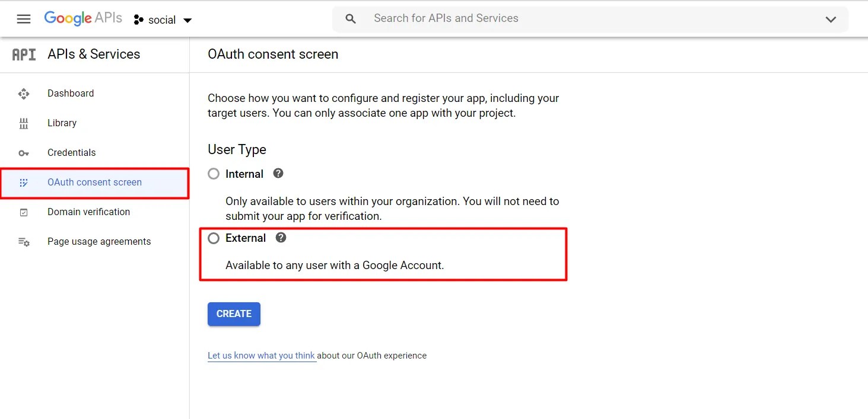Select the External user type radio button
The width and height of the screenshot is (868, 419).
click(214, 238)
